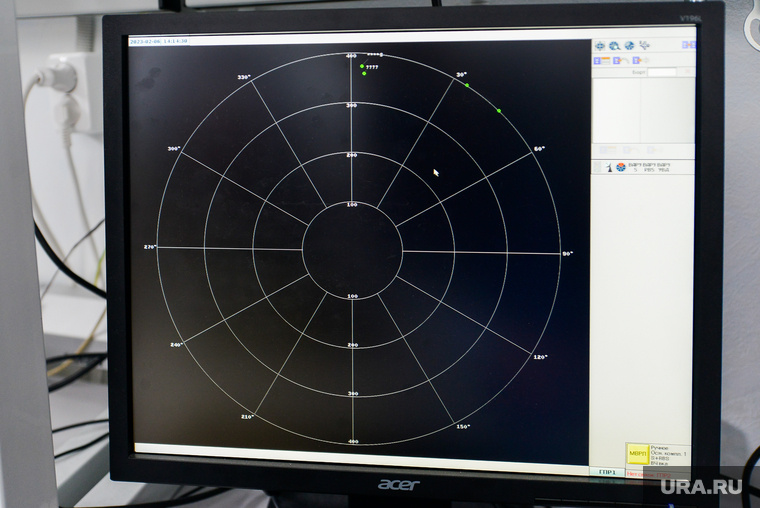Click the 150° azimuth label
760x508 pixels.
tap(463, 427)
